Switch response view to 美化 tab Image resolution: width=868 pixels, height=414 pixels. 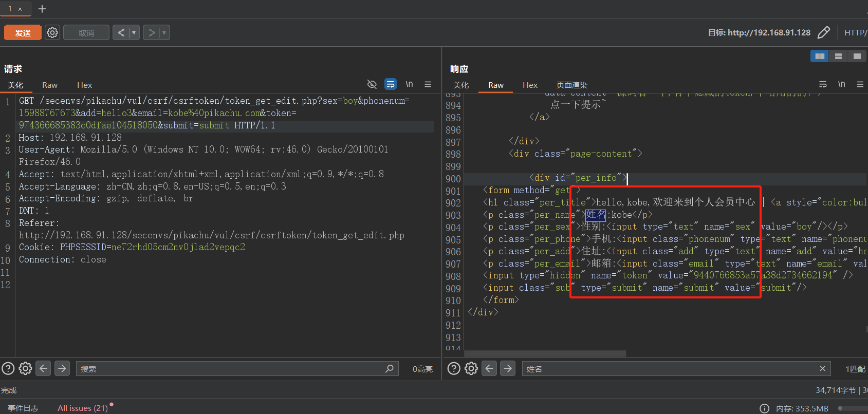point(461,85)
